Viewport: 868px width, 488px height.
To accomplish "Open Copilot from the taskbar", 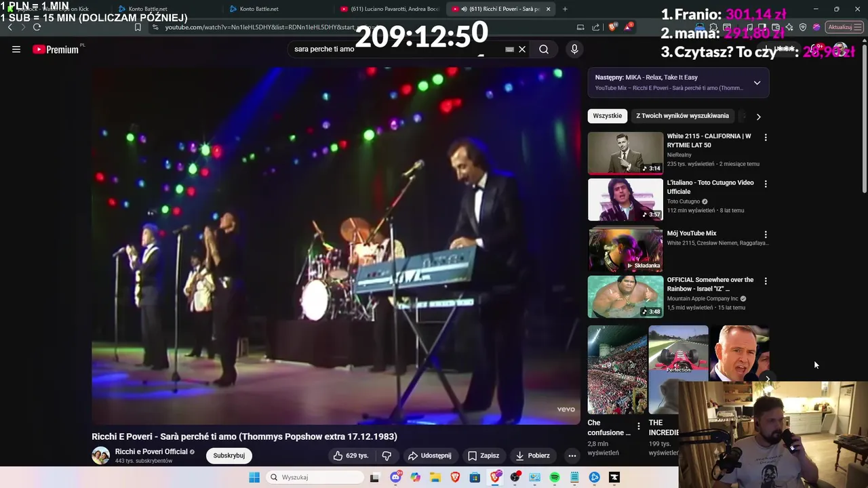I will click(415, 477).
